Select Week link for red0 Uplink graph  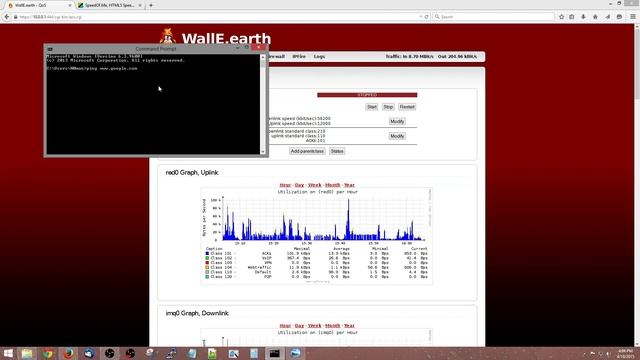315,185
